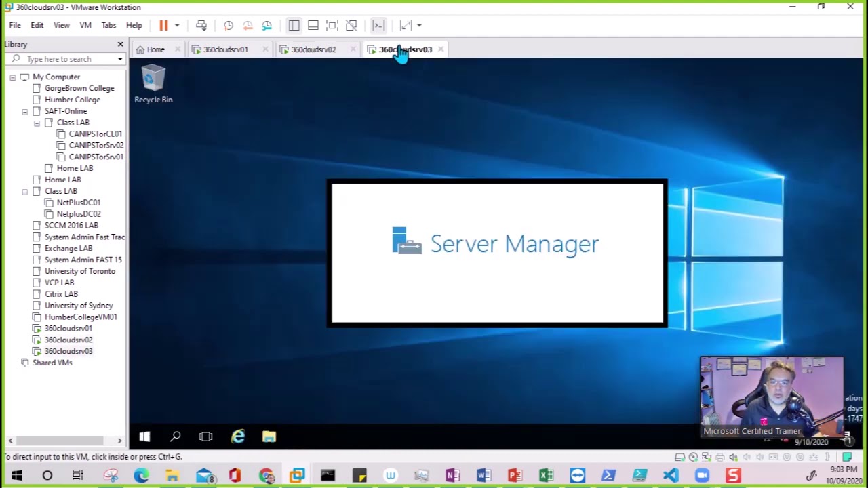This screenshot has width=868, height=488.
Task: Select Shared VMs in library
Action: 52,363
